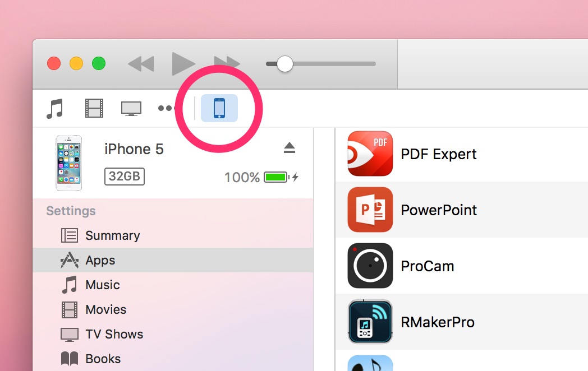Select TV Shows in the Settings sidebar

point(173,334)
